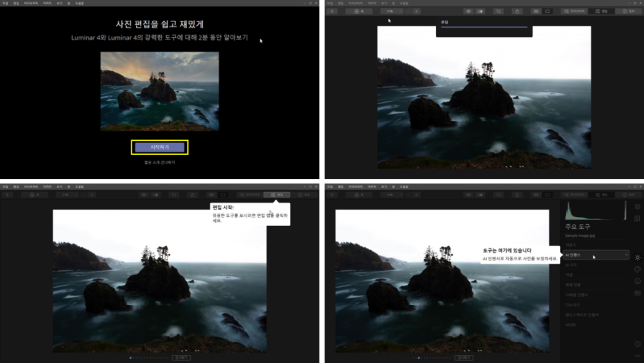644x363 pixels.
Task: Select Creative palette icon in side rail
Action: [x=637, y=270]
